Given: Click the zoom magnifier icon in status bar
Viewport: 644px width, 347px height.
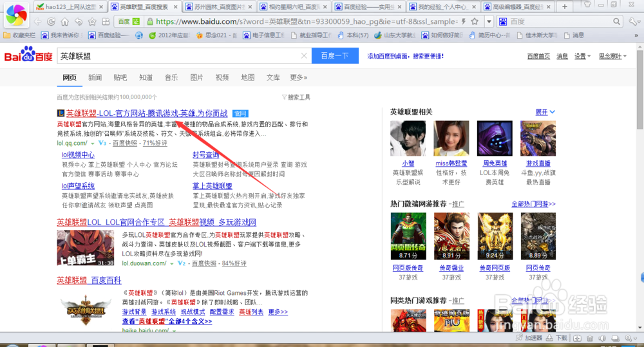Looking at the screenshot, I should 628,339.
